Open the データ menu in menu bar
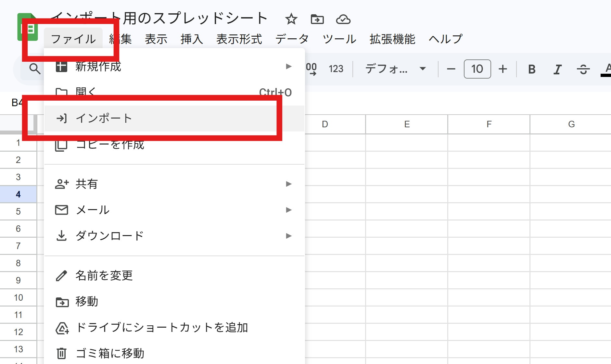The width and height of the screenshot is (611, 364). [292, 39]
